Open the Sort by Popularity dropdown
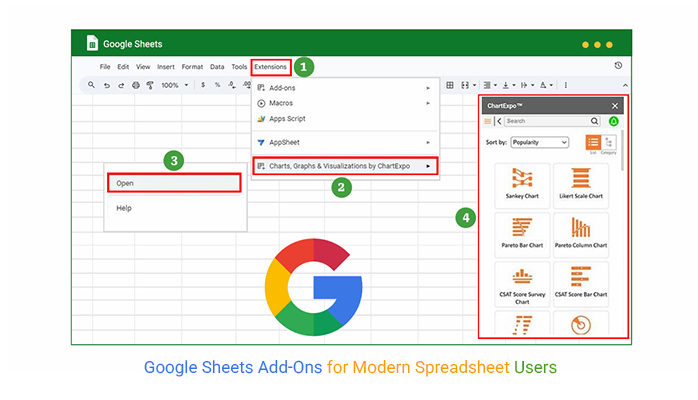Screen dimensions: 698x400 click(x=540, y=142)
